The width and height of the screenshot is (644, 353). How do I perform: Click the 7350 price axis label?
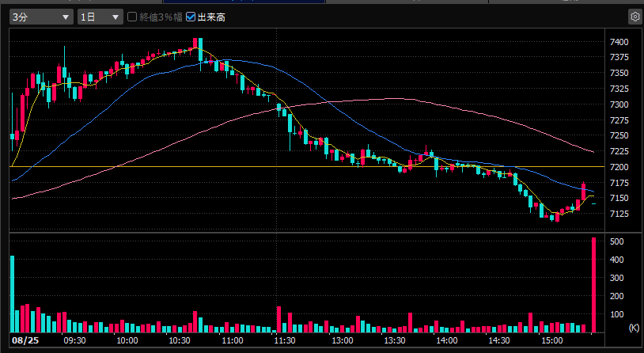(x=619, y=73)
